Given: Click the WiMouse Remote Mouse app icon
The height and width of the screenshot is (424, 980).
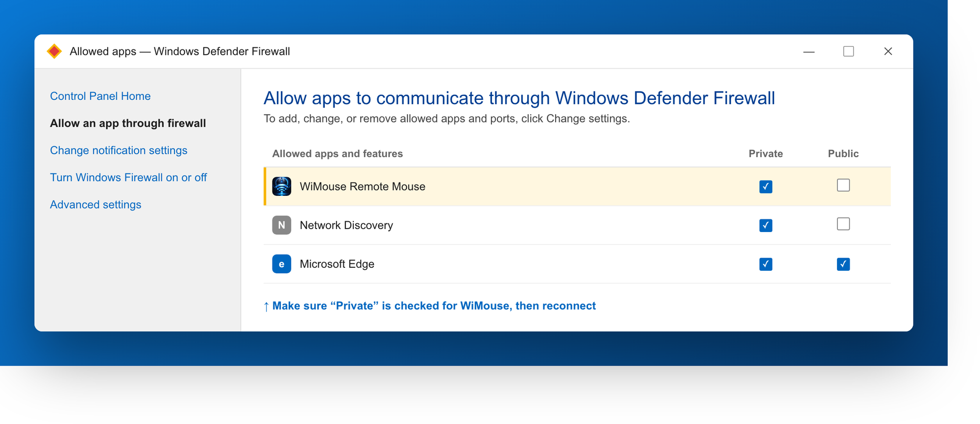Looking at the screenshot, I should (282, 187).
